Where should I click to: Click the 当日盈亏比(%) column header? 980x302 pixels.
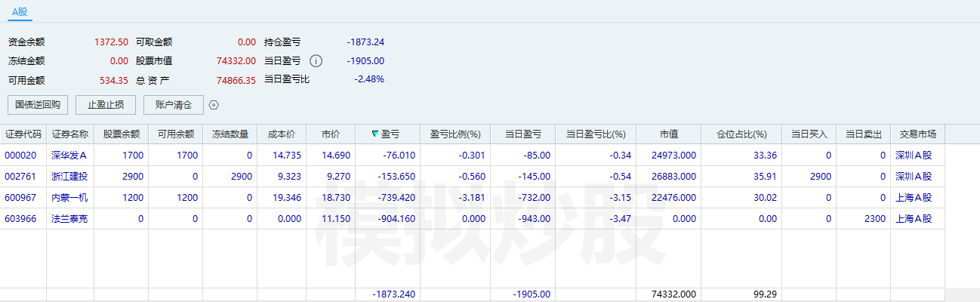tap(596, 134)
